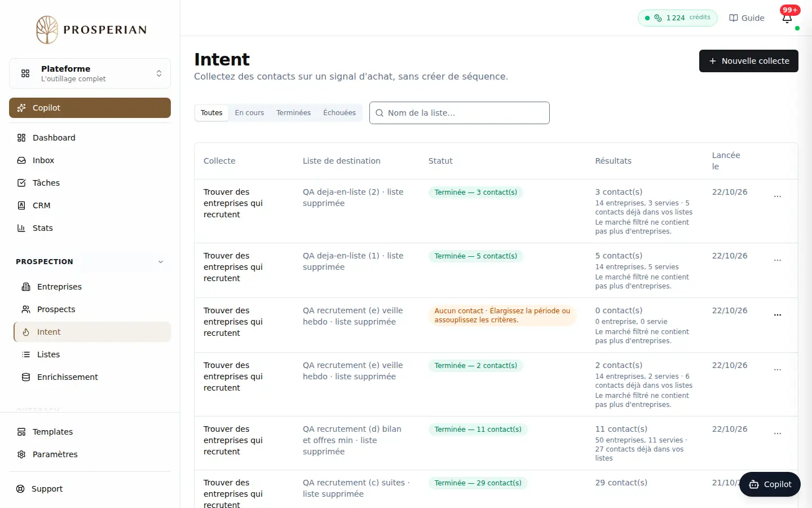This screenshot has height=508, width=812.
Task: Switch to the Échouées tab
Action: 339,113
